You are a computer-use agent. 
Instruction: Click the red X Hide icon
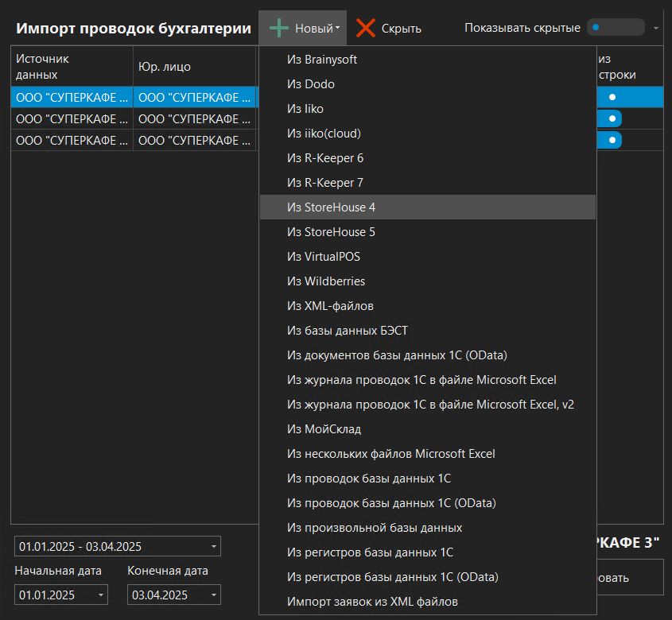point(366,28)
